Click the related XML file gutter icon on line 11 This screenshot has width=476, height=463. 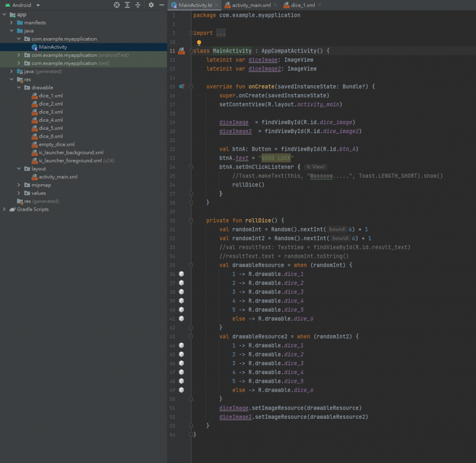pos(181,51)
